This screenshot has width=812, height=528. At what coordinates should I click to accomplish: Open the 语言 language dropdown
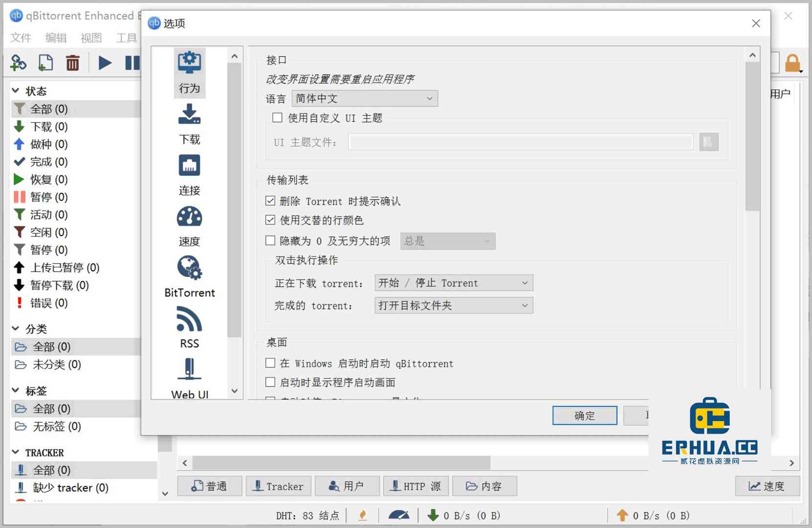point(365,98)
